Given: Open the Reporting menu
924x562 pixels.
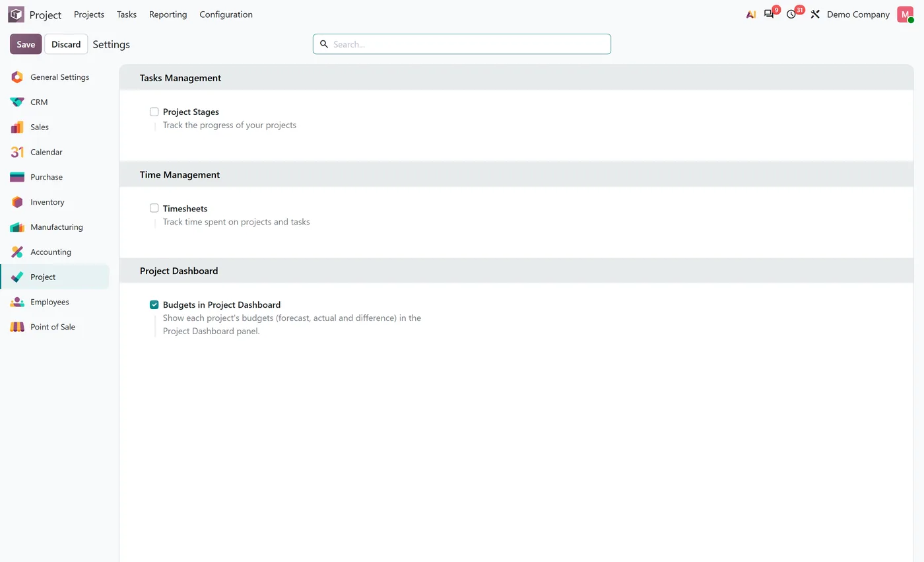Looking at the screenshot, I should [168, 15].
